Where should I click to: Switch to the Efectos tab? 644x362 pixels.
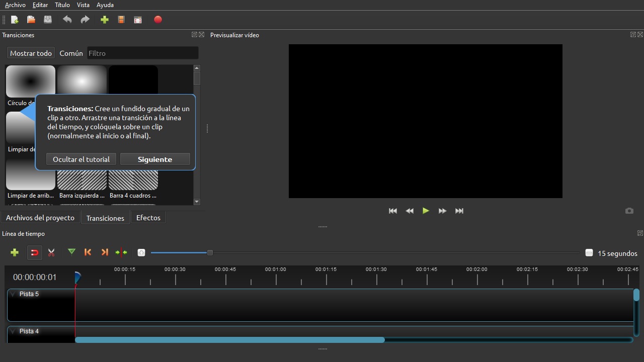(148, 218)
